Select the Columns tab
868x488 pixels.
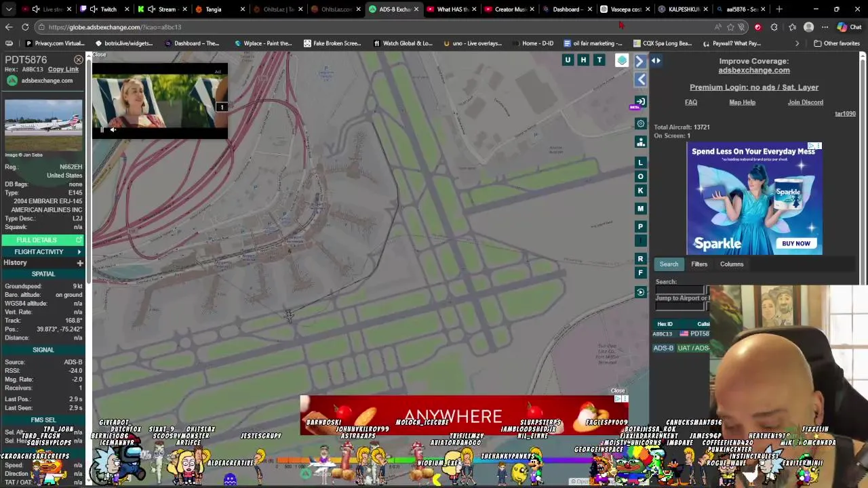click(x=732, y=264)
